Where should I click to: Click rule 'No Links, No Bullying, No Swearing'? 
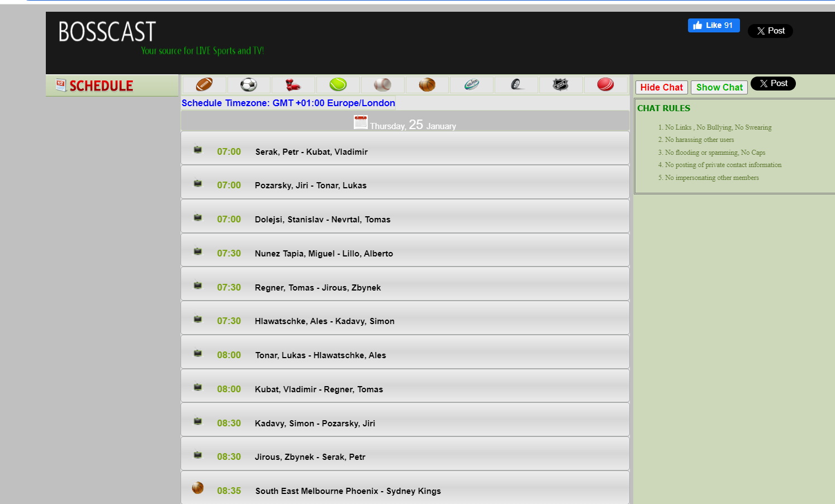[x=718, y=127]
